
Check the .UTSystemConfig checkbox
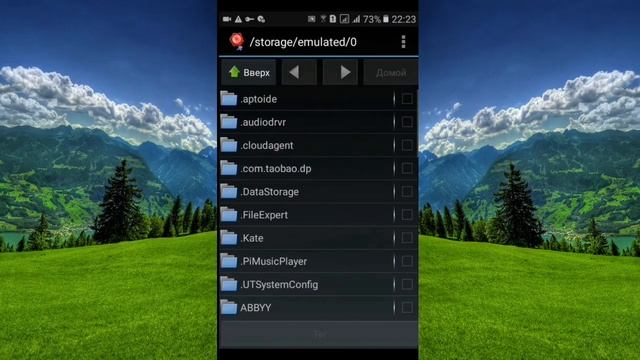tap(407, 284)
